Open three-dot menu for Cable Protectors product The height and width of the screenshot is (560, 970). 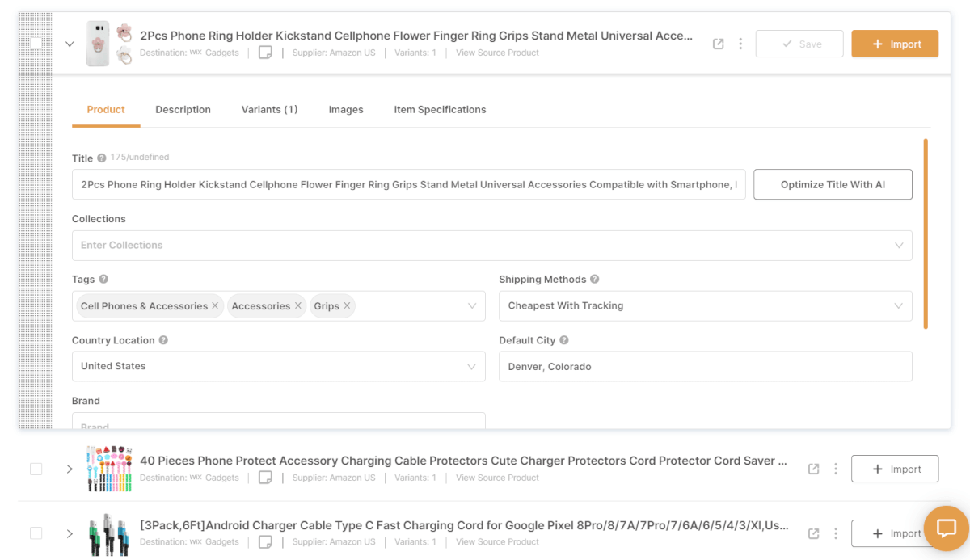point(836,469)
